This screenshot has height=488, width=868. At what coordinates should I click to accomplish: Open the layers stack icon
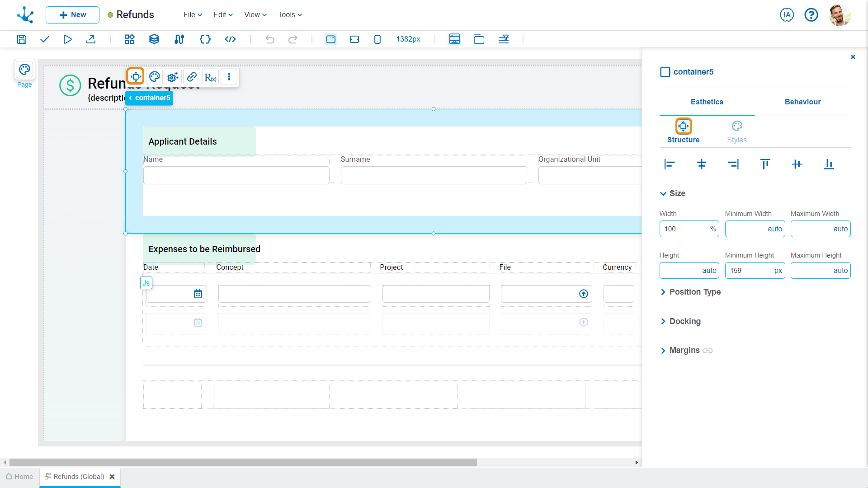(154, 39)
